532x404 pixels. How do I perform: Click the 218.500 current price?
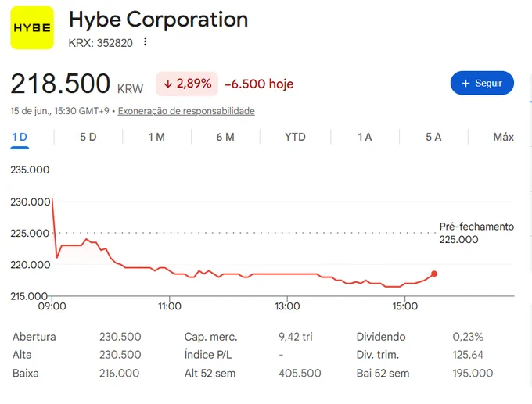60,84
